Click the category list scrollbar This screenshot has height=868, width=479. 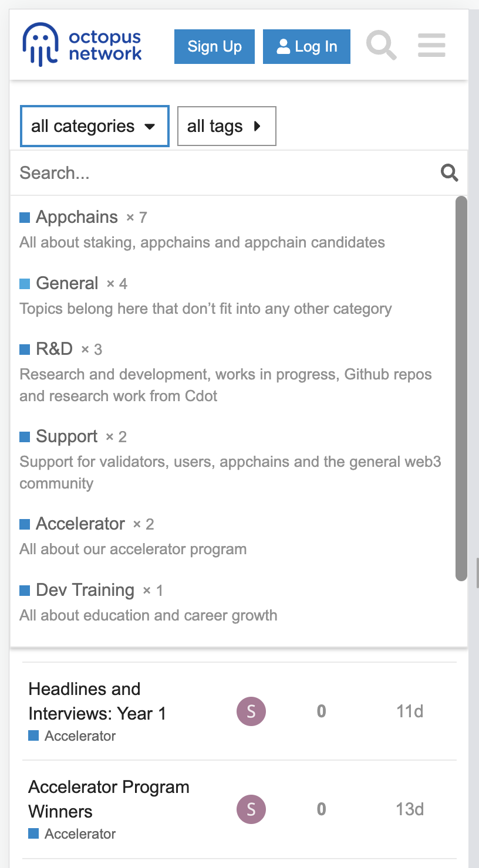tap(461, 388)
